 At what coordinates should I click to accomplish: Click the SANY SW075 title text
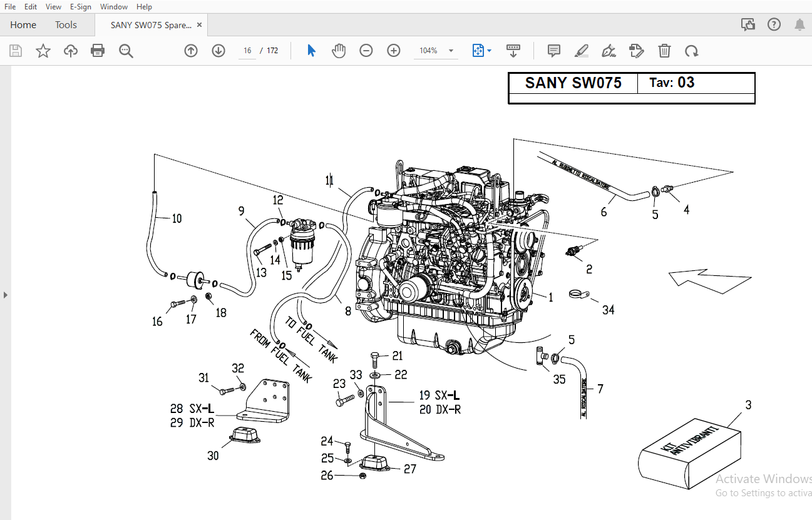coord(573,83)
